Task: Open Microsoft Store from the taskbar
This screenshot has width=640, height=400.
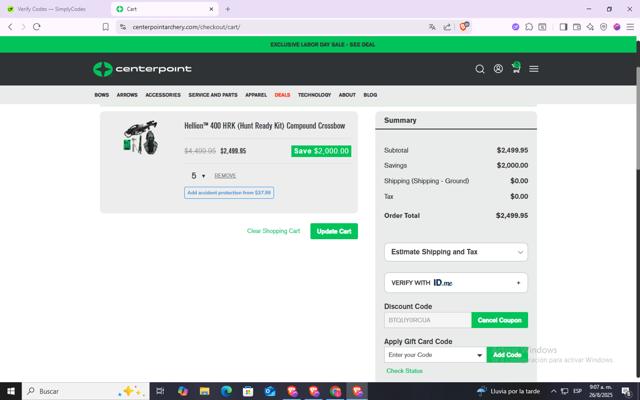Action: tap(248, 391)
